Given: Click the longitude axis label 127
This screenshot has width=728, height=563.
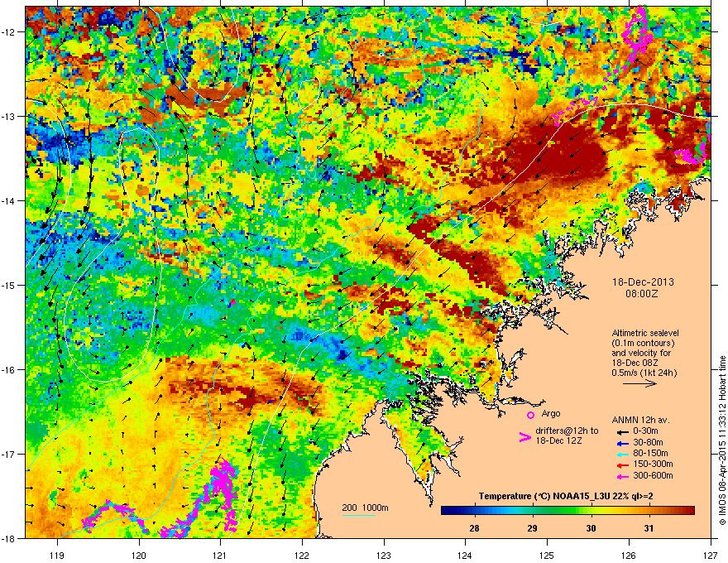Looking at the screenshot, I should tap(711, 555).
